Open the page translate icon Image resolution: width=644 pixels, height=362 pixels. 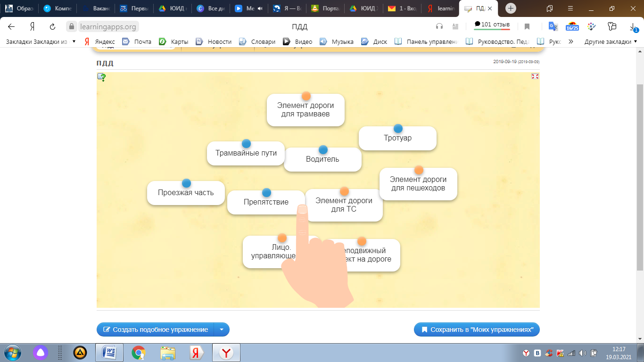(553, 26)
